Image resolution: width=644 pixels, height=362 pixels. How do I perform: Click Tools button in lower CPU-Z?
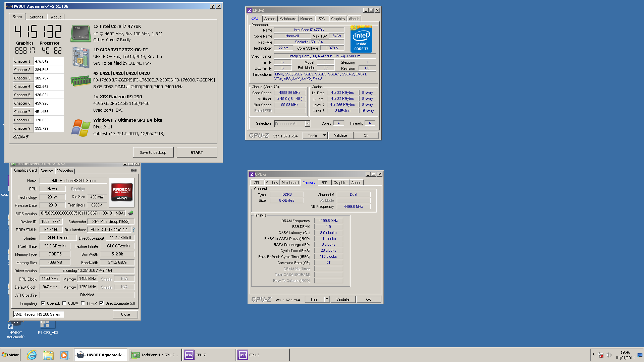pyautogui.click(x=315, y=299)
